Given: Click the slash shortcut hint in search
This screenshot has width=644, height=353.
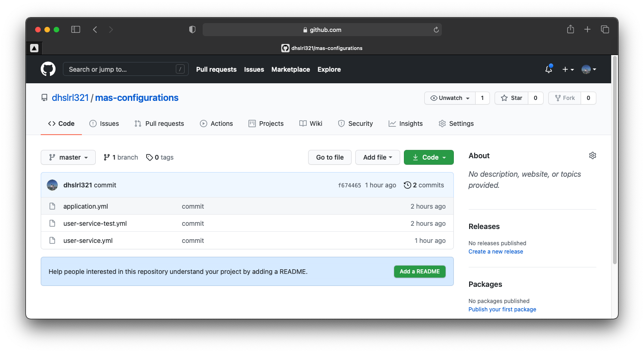Looking at the screenshot, I should pyautogui.click(x=180, y=69).
